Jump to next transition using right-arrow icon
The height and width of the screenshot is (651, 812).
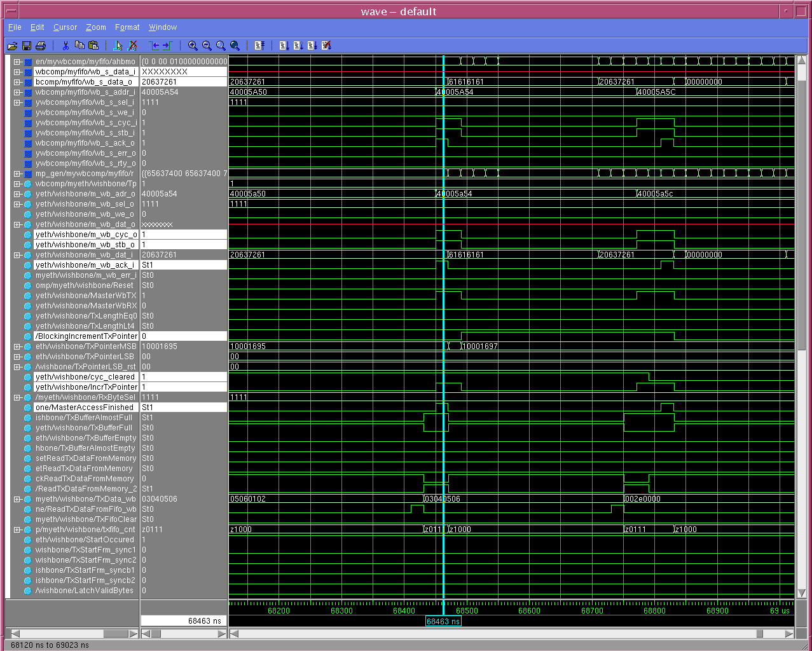(167, 46)
